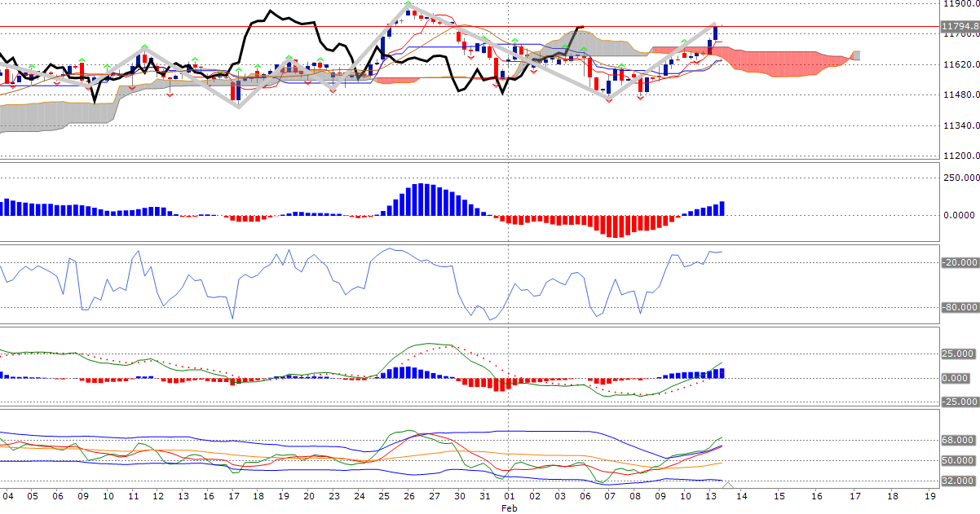Select deepest red histogram bar in first indicator

tap(616, 226)
